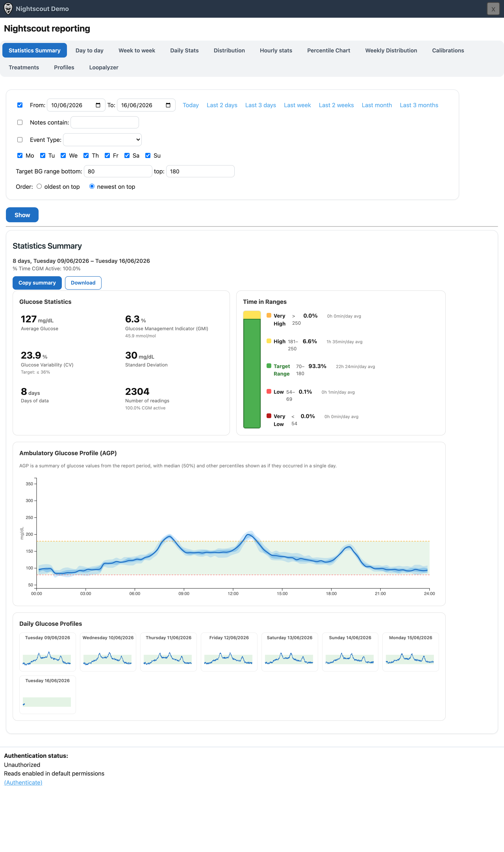Click the Show button

tap(22, 215)
